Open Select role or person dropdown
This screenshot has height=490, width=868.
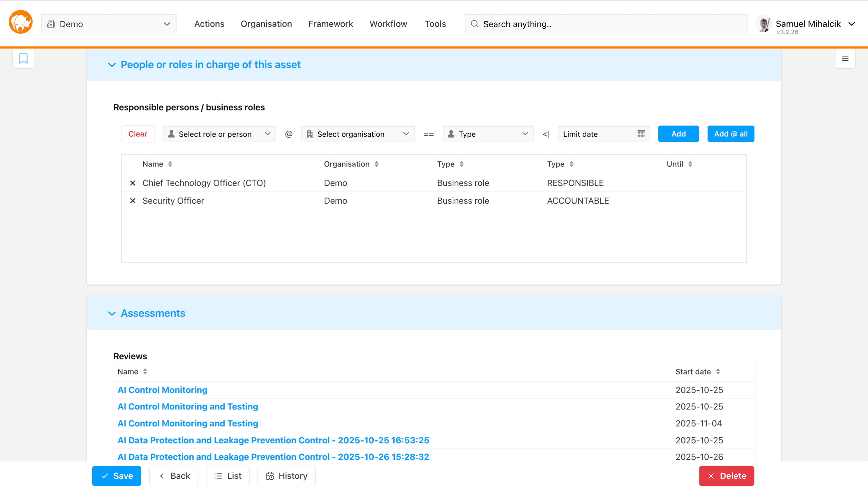(219, 134)
